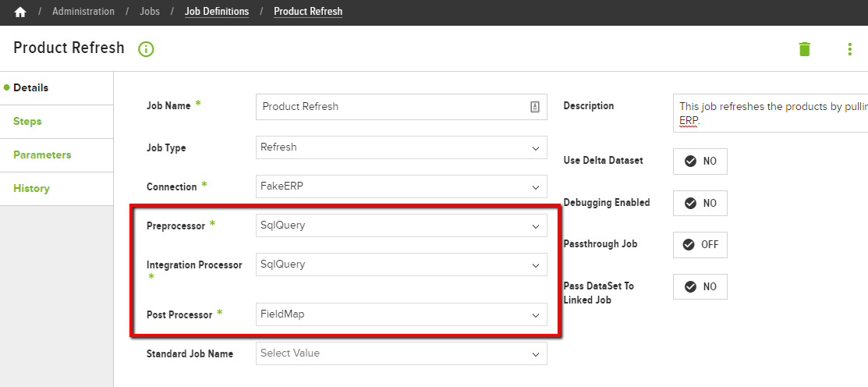Open the Post Processor FieldMap dropdown
Image resolution: width=868 pixels, height=387 pixels.
click(x=402, y=314)
